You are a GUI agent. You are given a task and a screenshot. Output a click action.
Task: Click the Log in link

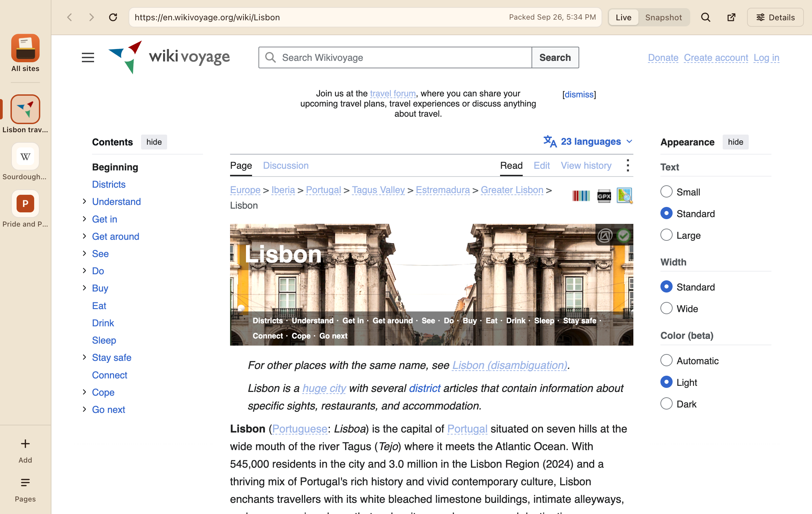(766, 58)
